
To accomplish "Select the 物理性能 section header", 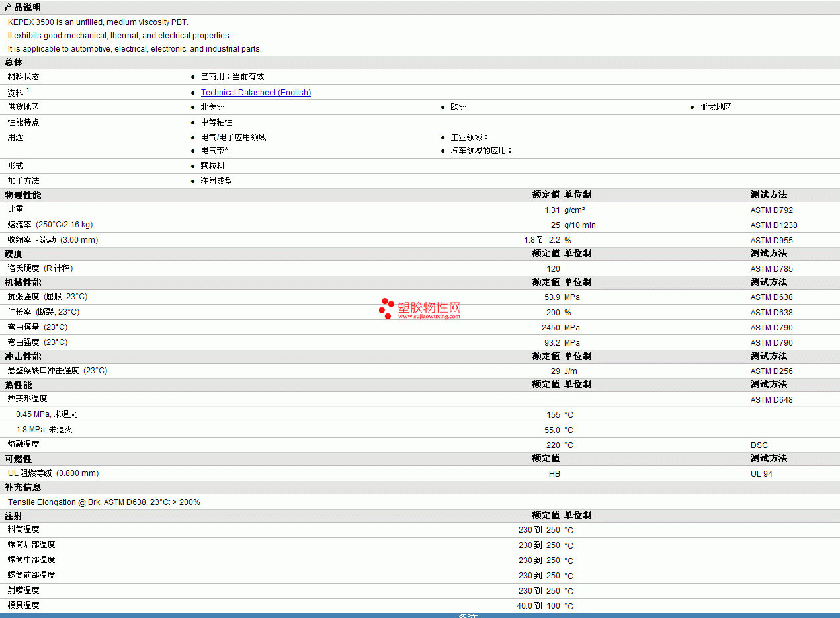I will click(22, 195).
